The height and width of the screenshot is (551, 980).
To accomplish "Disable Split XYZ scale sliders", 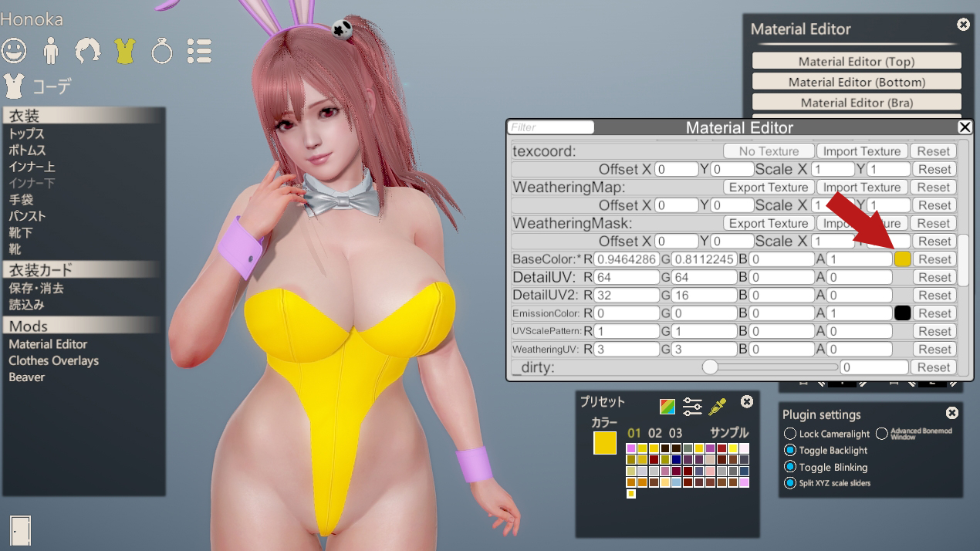I will tap(790, 483).
